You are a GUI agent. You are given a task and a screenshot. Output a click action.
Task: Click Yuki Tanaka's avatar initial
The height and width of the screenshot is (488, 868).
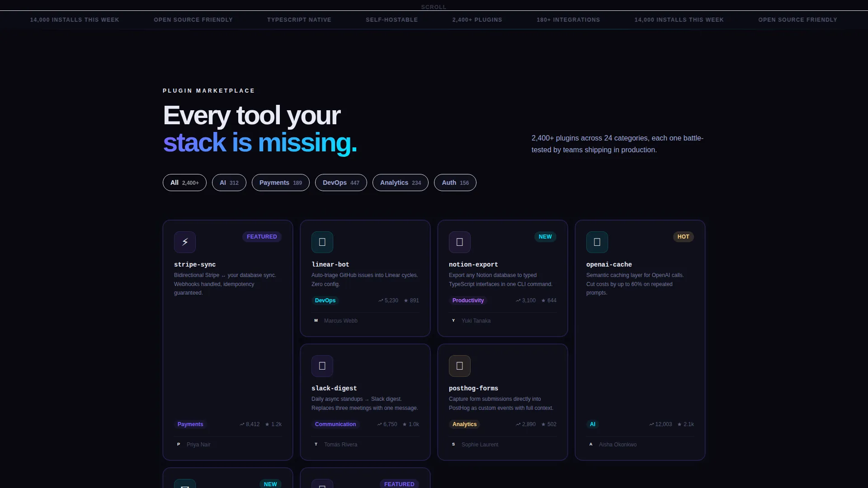453,320
